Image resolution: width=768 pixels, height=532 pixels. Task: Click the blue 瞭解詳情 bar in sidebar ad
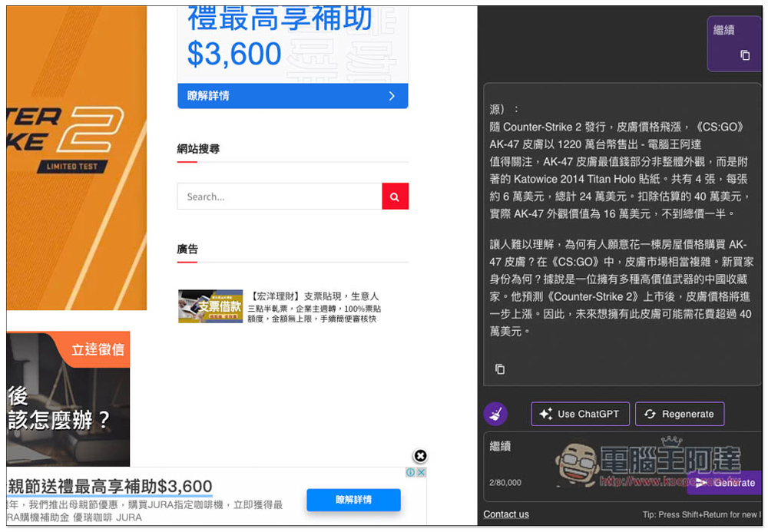coord(293,96)
